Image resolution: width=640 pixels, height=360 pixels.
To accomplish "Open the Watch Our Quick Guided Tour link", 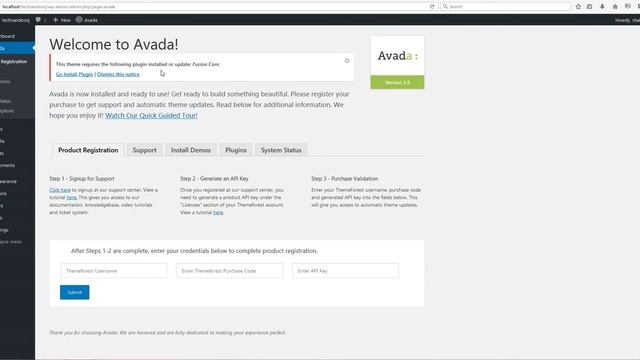I will tap(151, 116).
